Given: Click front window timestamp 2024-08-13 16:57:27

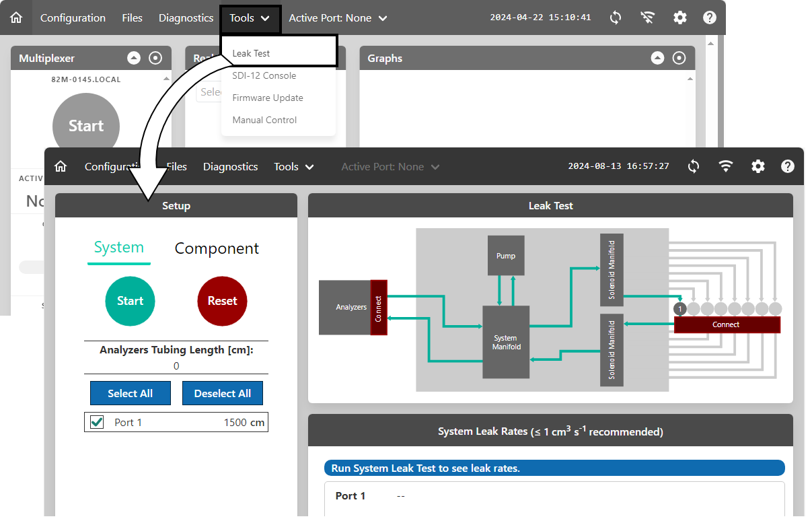Looking at the screenshot, I should (x=619, y=166).
